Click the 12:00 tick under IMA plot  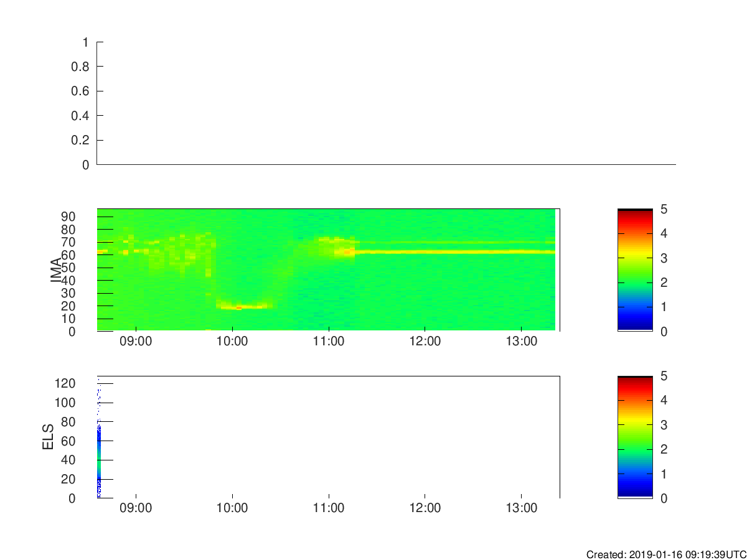tap(425, 341)
